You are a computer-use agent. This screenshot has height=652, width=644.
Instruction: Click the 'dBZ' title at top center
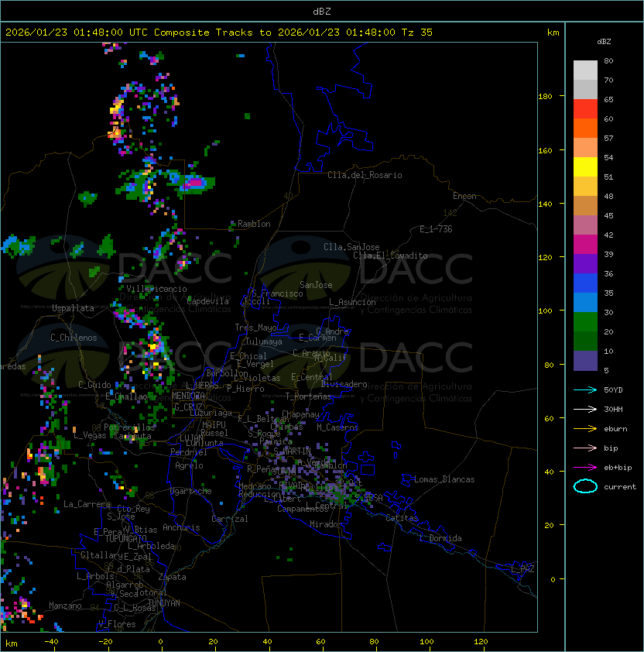click(x=322, y=12)
